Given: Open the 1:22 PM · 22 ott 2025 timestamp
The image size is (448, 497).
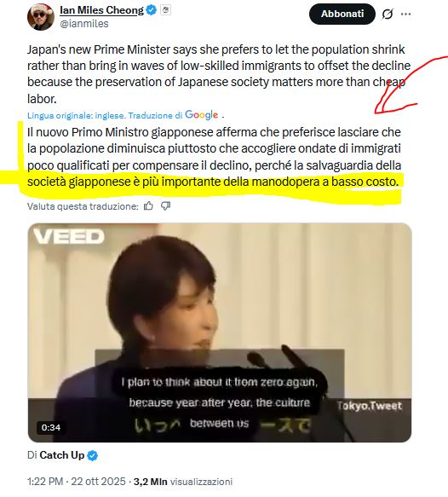Looking at the screenshot, I should [x=77, y=482].
